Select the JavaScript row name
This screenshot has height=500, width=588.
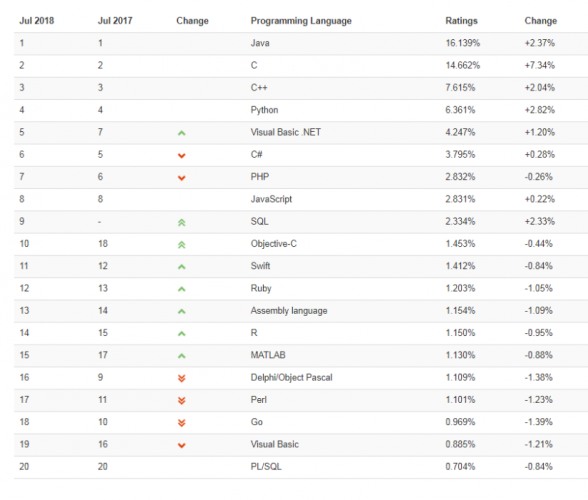click(271, 199)
